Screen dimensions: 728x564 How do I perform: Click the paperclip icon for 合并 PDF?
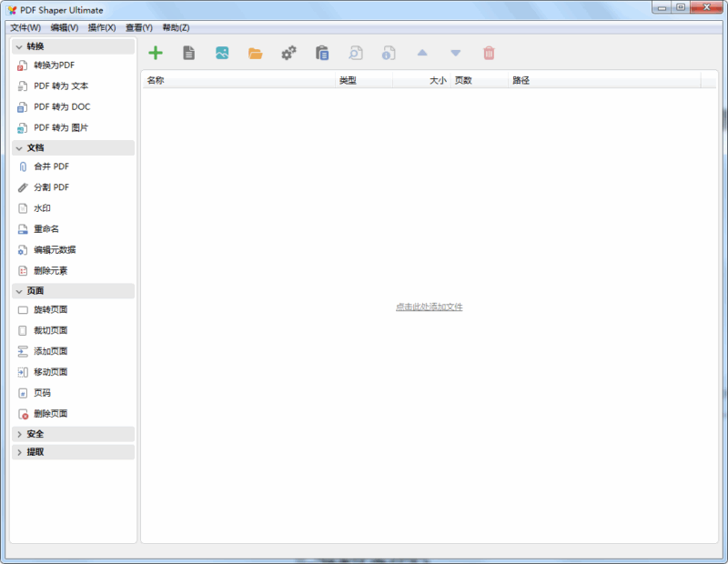22,166
